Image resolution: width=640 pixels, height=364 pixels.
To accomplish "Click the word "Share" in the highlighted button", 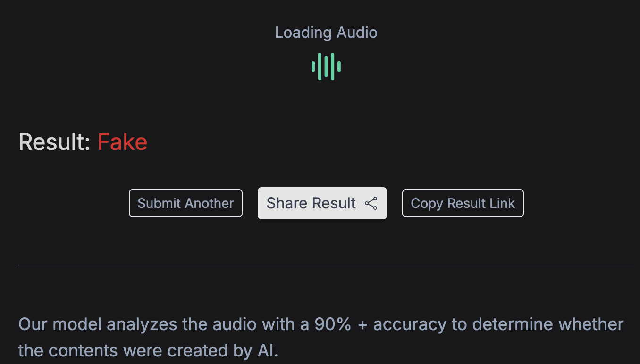I will click(x=284, y=203).
